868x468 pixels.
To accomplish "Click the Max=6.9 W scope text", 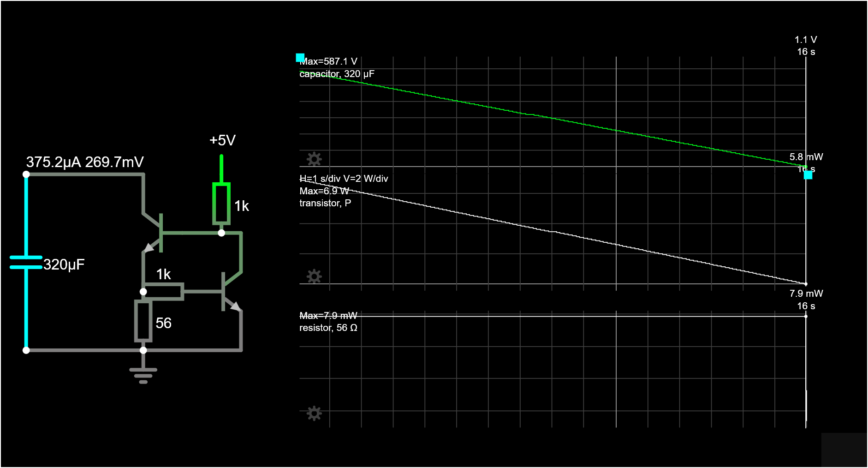I will [324, 191].
